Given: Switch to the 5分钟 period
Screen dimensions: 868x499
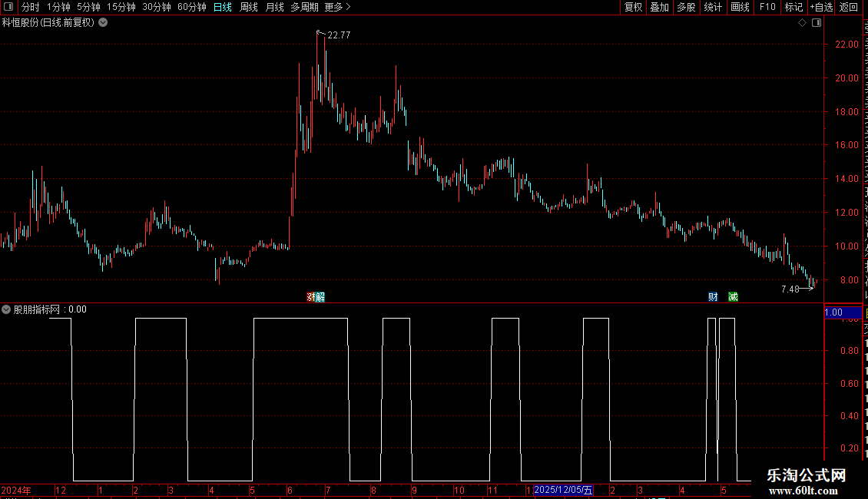Looking at the screenshot, I should 88,7.
